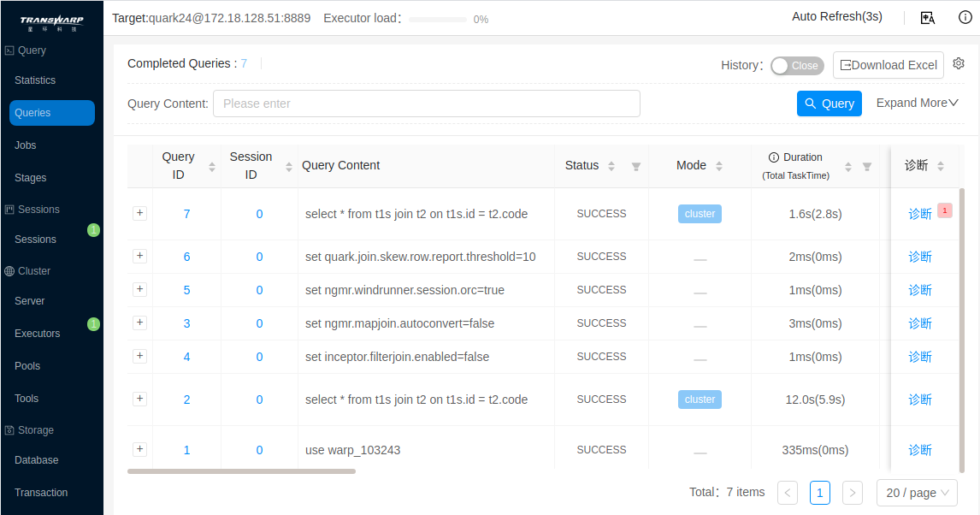
Task: Click 'set ngmr.mapjoin.autoconvert=false' text
Action: click(x=399, y=323)
